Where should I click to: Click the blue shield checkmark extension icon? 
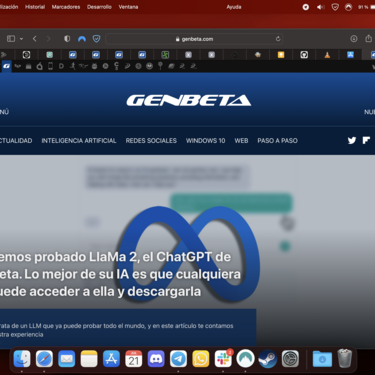[97, 39]
